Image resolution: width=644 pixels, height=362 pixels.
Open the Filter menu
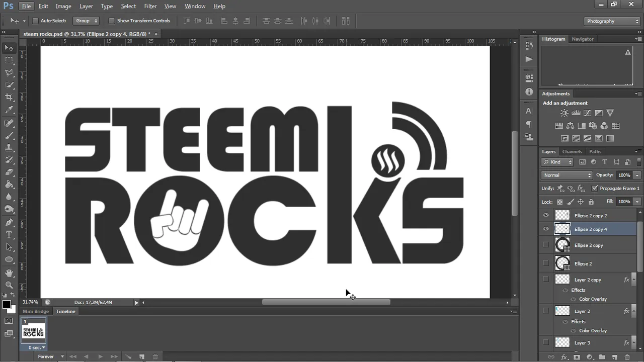[x=150, y=6]
